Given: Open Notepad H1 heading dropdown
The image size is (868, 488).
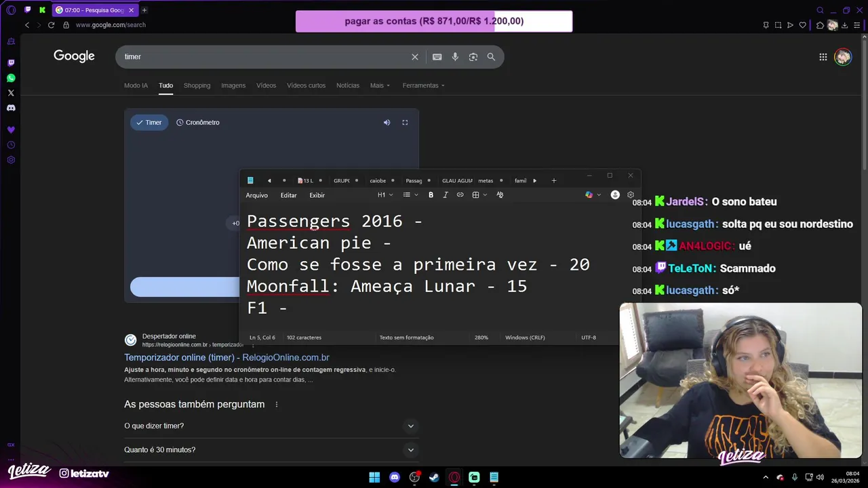Looking at the screenshot, I should [385, 195].
